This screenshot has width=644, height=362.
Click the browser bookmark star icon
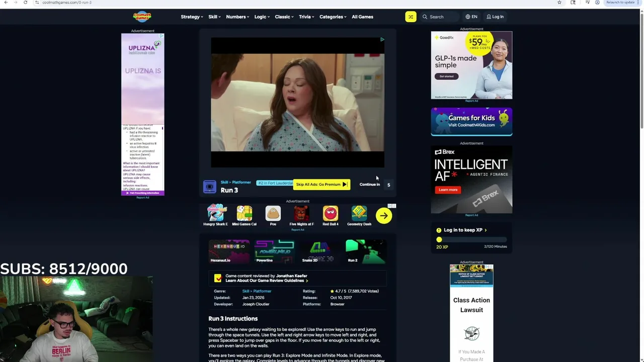click(559, 3)
